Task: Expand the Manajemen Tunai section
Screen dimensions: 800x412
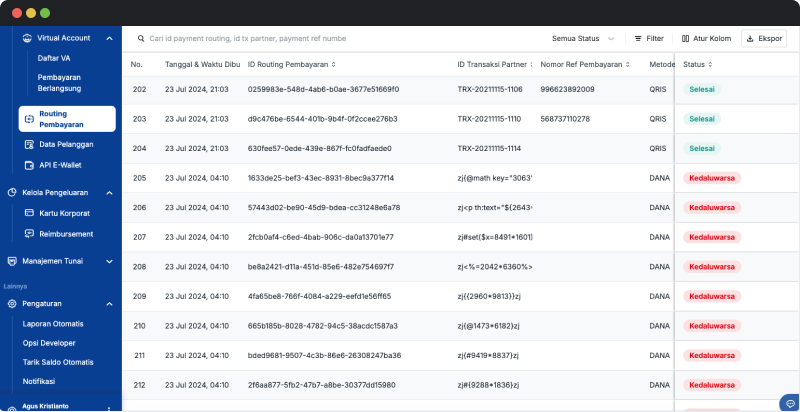Action: pyautogui.click(x=109, y=261)
